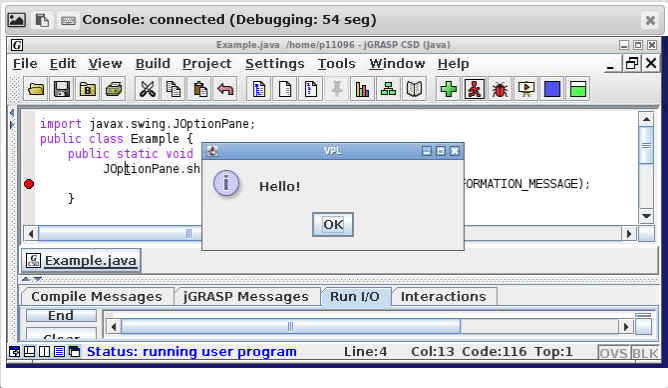Click the blue text lines icon in the status bar
668x388 pixels.
[59, 352]
